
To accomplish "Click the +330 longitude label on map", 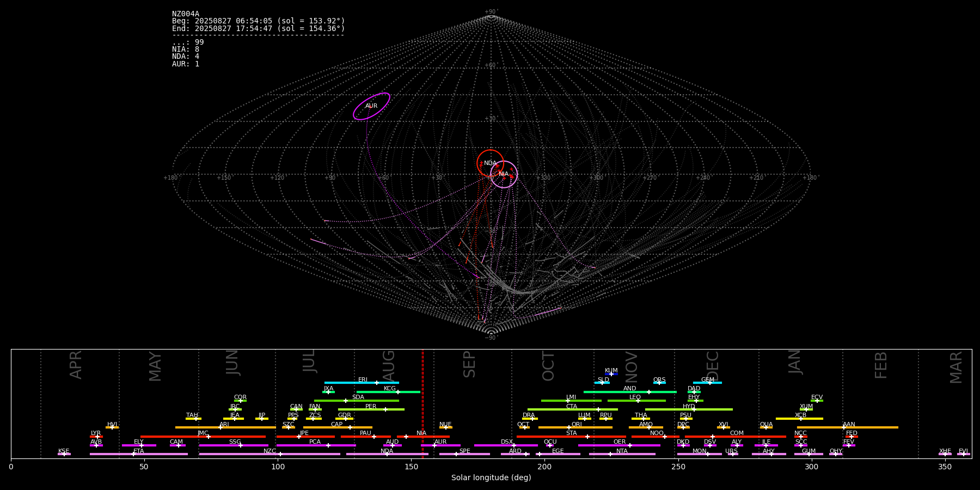I will pyautogui.click(x=543, y=177).
